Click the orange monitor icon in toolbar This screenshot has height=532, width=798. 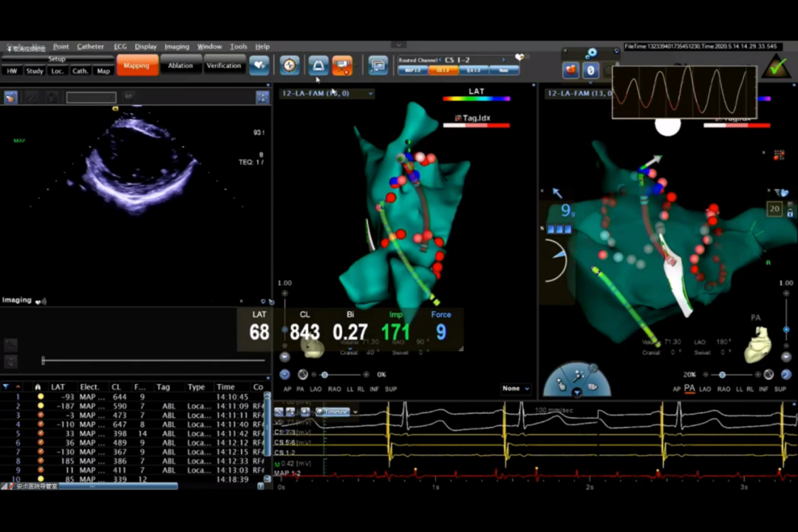341,66
